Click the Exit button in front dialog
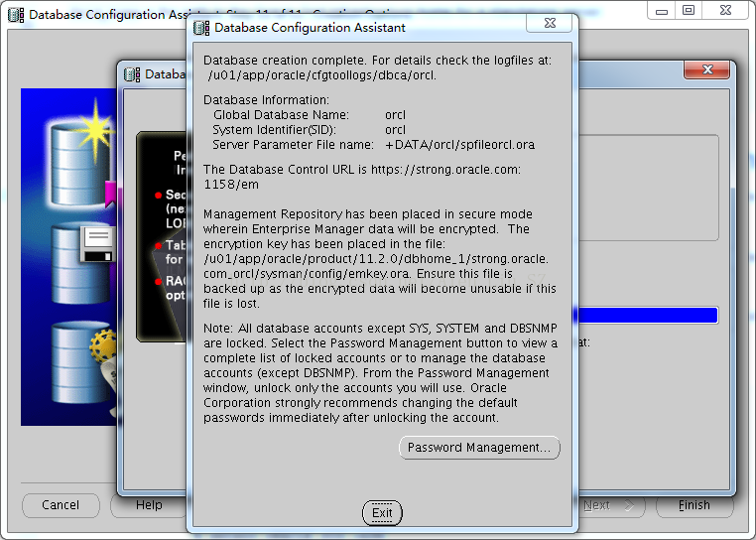 pyautogui.click(x=382, y=512)
